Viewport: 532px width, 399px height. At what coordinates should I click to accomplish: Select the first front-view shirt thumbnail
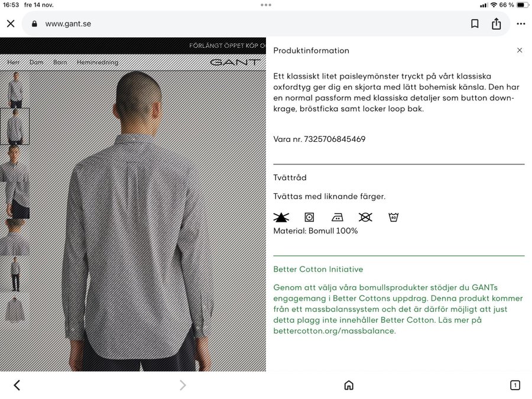[x=15, y=90]
